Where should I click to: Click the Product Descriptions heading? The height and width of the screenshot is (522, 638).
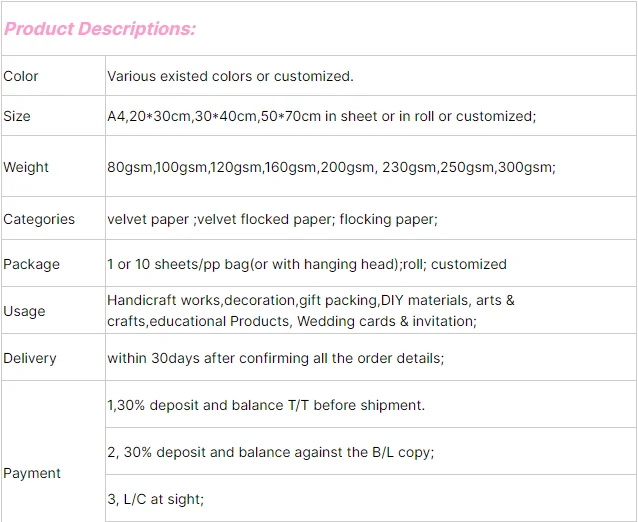(x=99, y=28)
